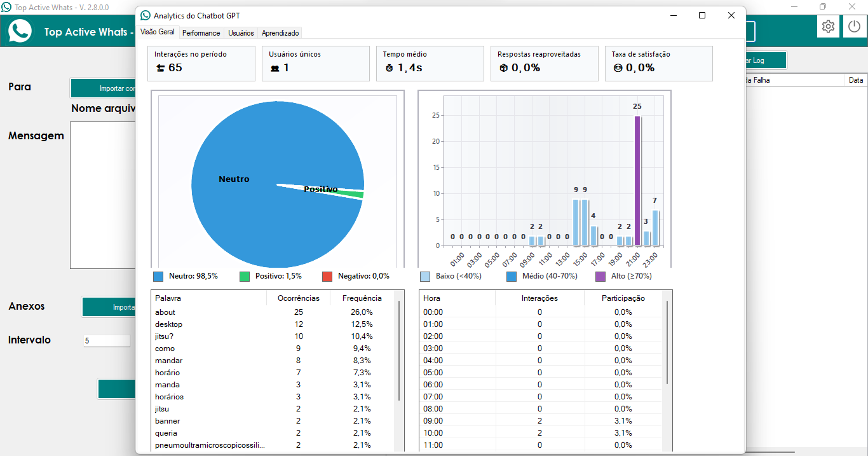
Task: Click the power button icon
Action: 854,27
